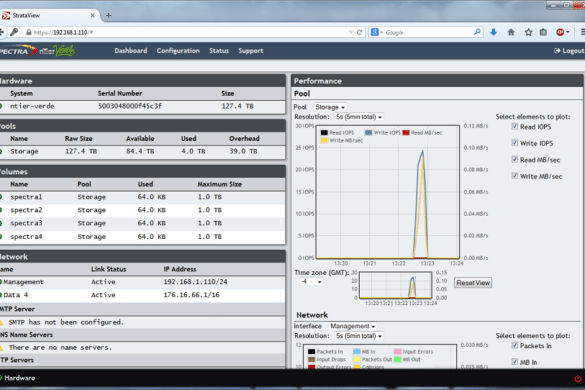Open the bookmarks list clipboard icon
Screen dimensions: 585x390
coord(543,32)
